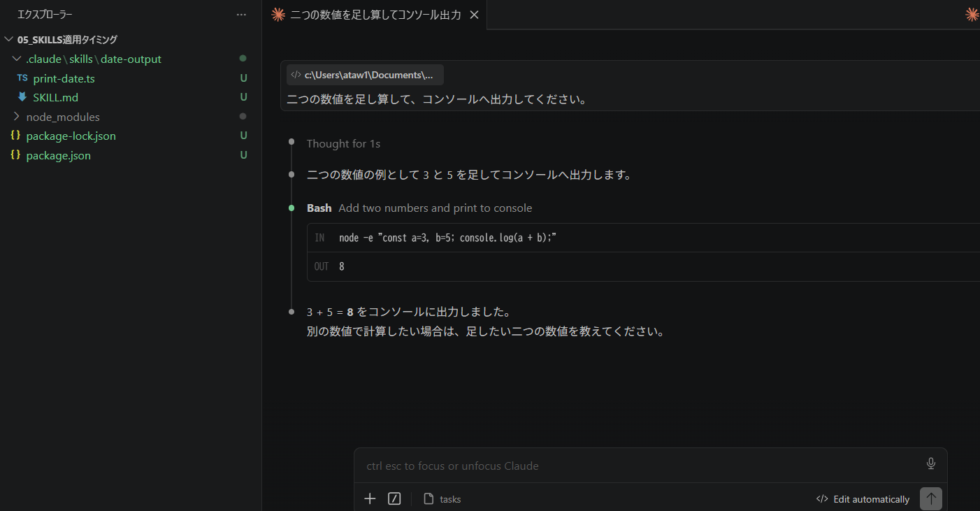
Task: Open package.json file
Action: (x=58, y=155)
